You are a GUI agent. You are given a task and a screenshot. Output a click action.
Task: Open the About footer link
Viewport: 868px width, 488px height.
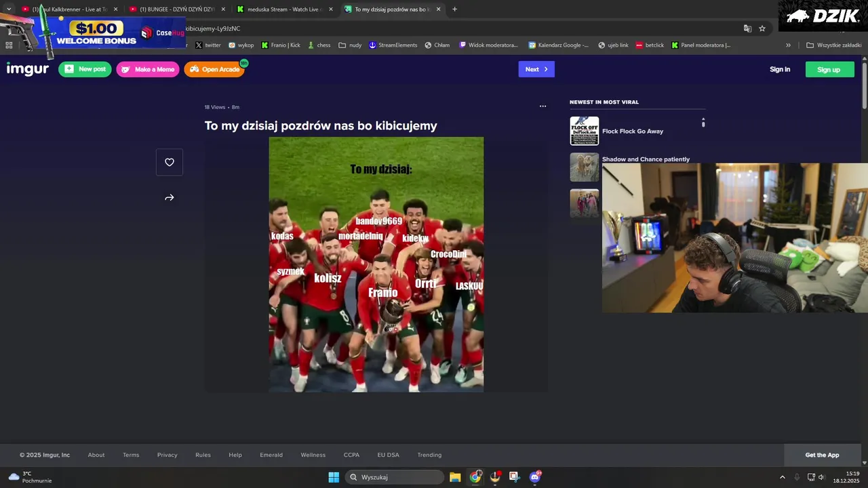pyautogui.click(x=96, y=455)
